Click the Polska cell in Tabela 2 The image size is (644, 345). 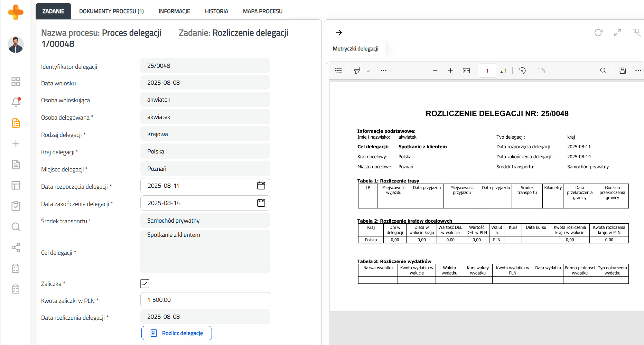pos(371,240)
